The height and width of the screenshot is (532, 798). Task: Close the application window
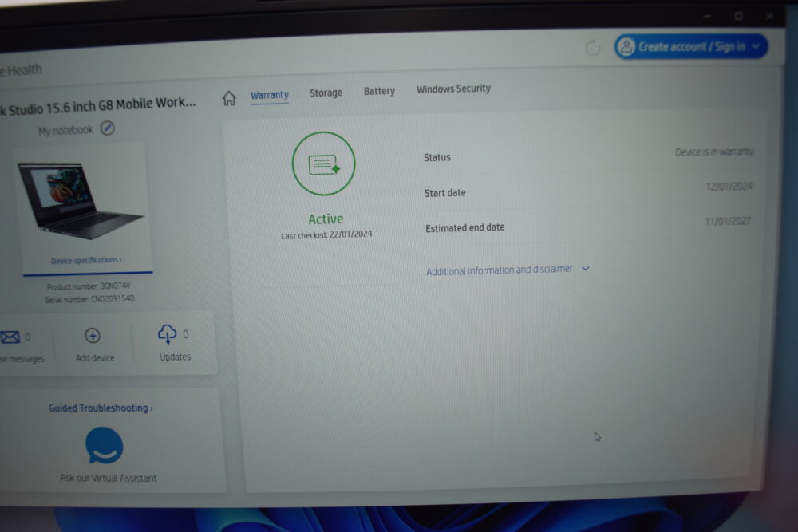(769, 16)
